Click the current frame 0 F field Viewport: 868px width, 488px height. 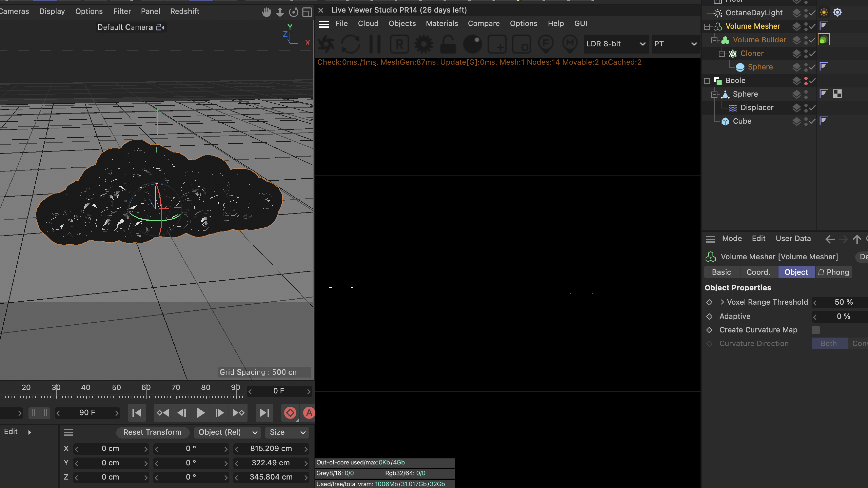coord(279,391)
